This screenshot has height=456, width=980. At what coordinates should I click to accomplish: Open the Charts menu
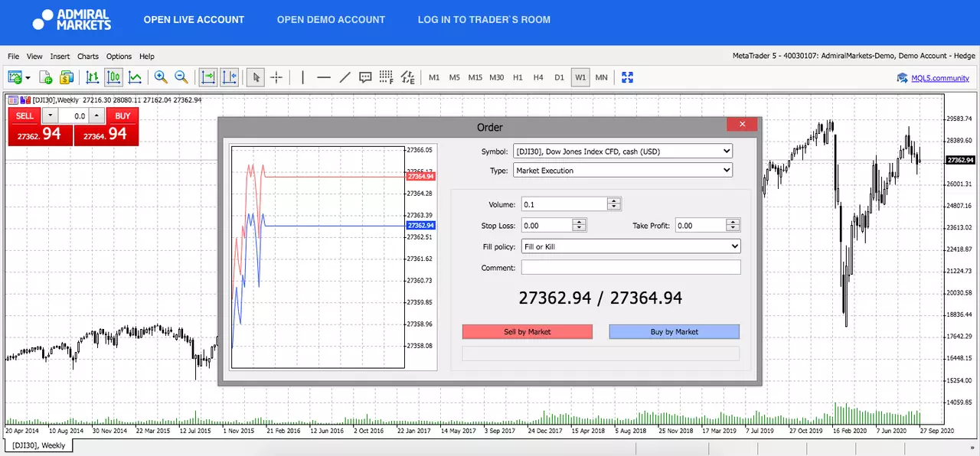[88, 57]
